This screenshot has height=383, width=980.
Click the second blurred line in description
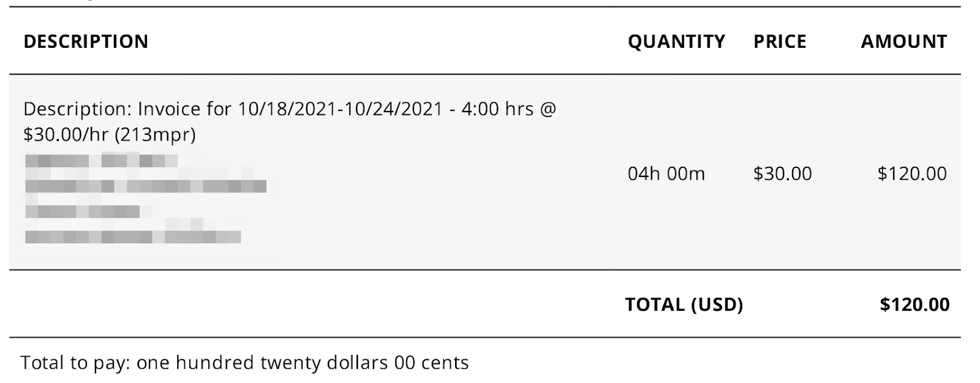(x=146, y=186)
